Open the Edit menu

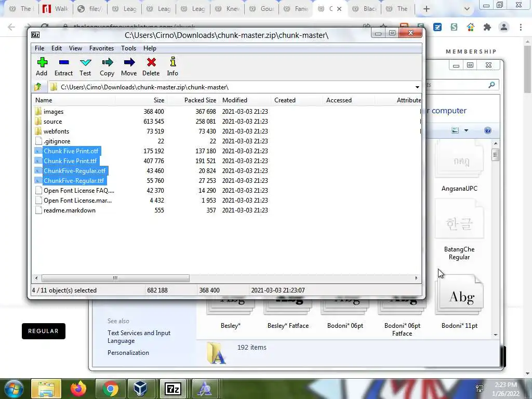click(x=56, y=48)
